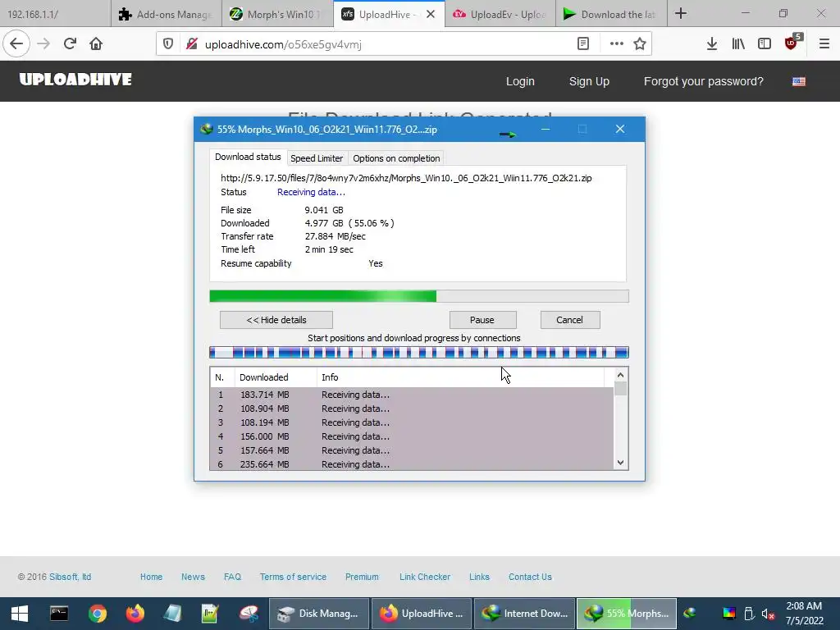Screen dimensions: 840x630
Task: Launch Command Prompt from the taskbar
Action: pyautogui.click(x=59, y=614)
